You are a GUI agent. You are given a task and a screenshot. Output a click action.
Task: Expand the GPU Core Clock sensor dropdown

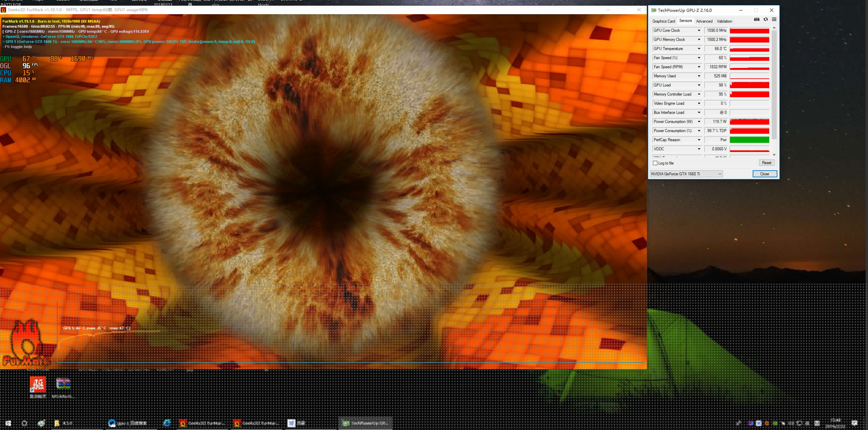pyautogui.click(x=699, y=30)
